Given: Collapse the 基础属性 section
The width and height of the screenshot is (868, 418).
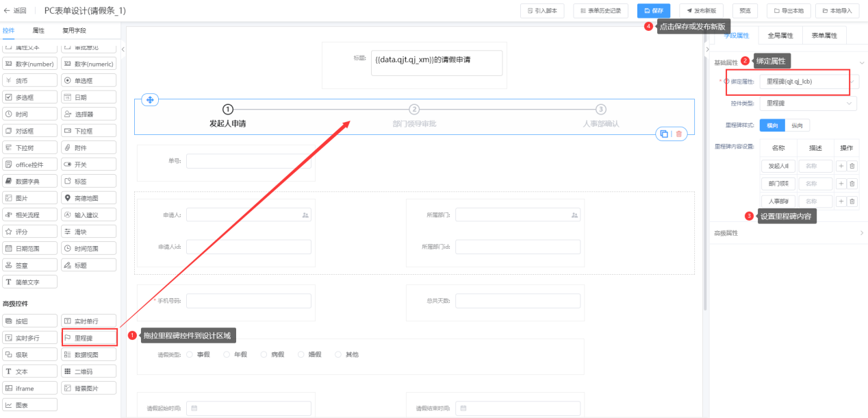Looking at the screenshot, I should (x=861, y=62).
